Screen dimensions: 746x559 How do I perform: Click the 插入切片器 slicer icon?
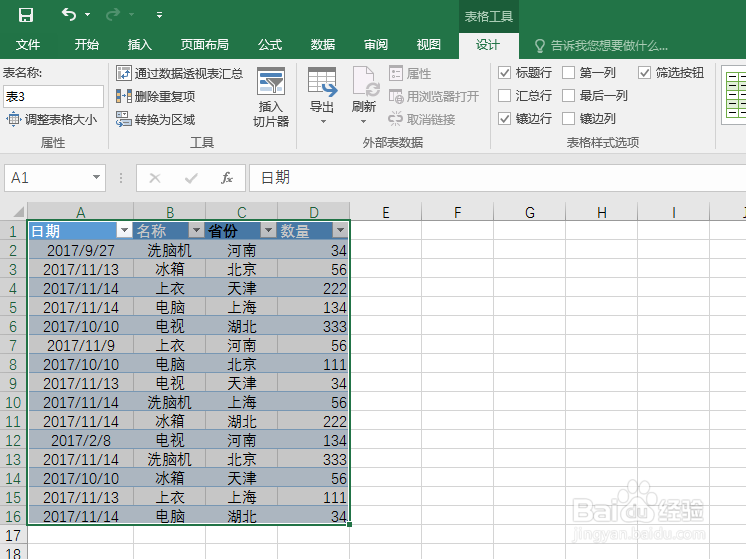(x=271, y=82)
